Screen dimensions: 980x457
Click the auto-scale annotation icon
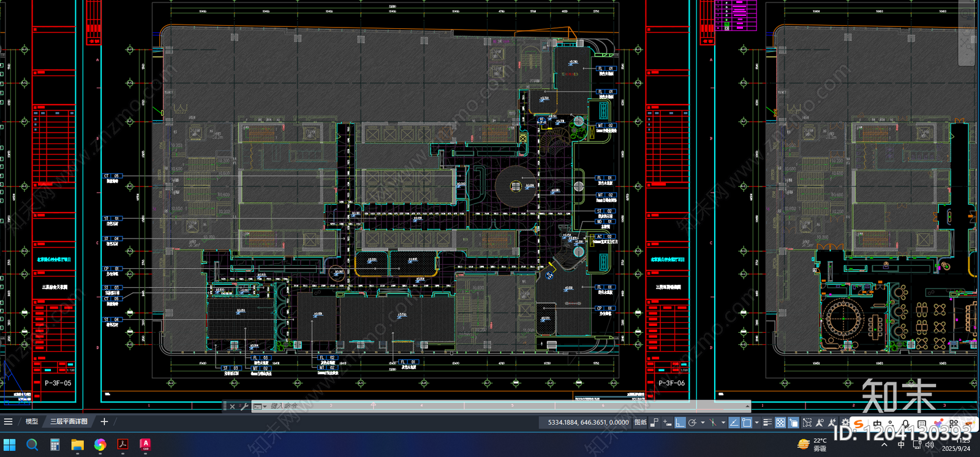point(832,423)
